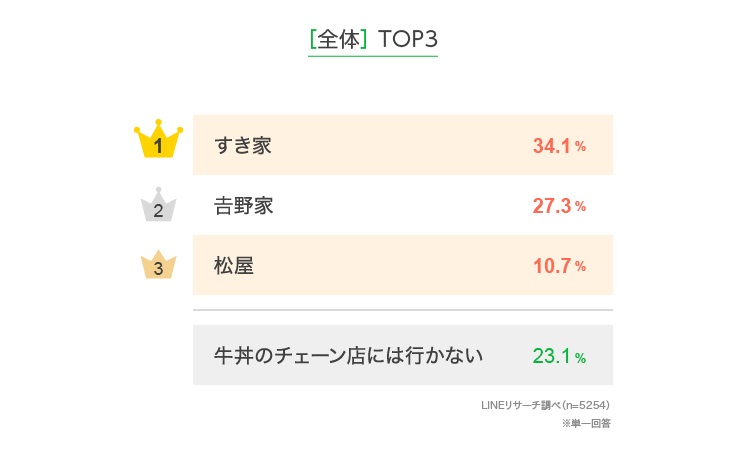748x463 pixels.
Task: Click the green percent sign beside 23.1
Action: tap(580, 357)
